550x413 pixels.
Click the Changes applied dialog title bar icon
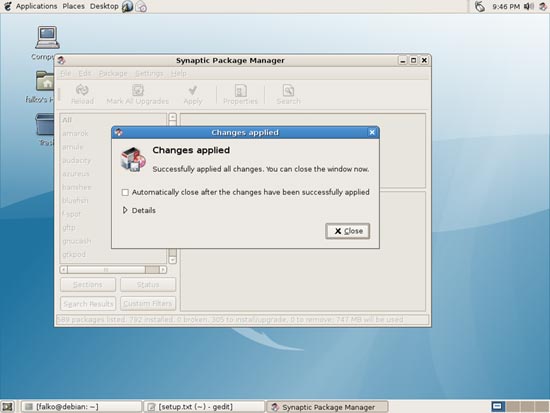pyautogui.click(x=119, y=132)
